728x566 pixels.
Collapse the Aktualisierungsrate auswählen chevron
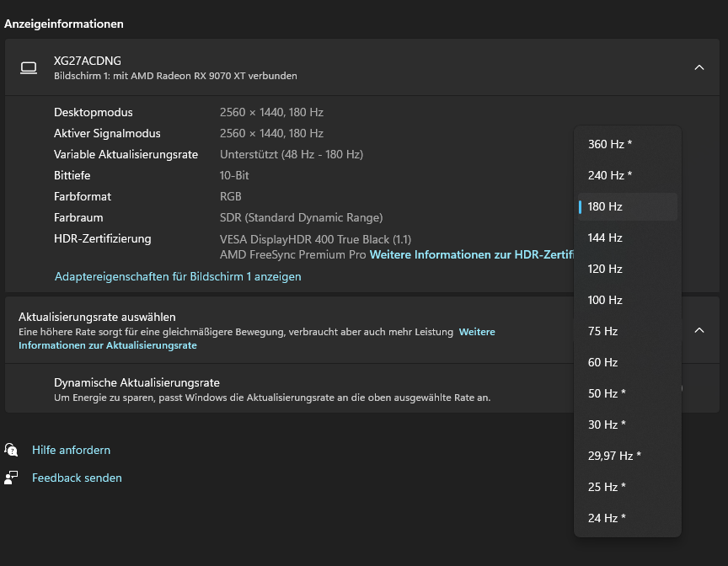click(699, 330)
